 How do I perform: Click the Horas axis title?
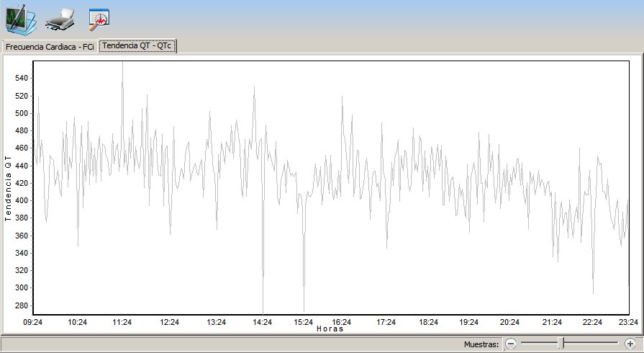coord(330,329)
